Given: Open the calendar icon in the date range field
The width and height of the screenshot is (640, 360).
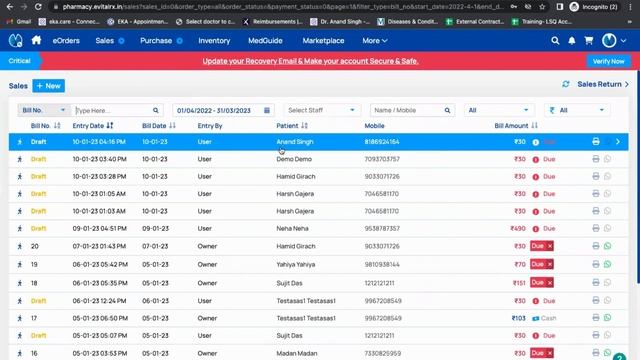Looking at the screenshot, I should (x=267, y=110).
